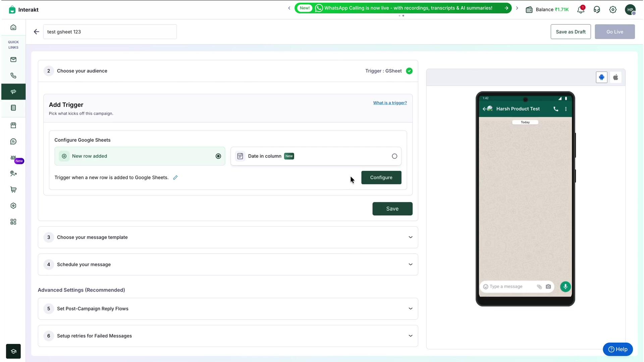Open the phone calls icon in sidebar

tap(13, 76)
